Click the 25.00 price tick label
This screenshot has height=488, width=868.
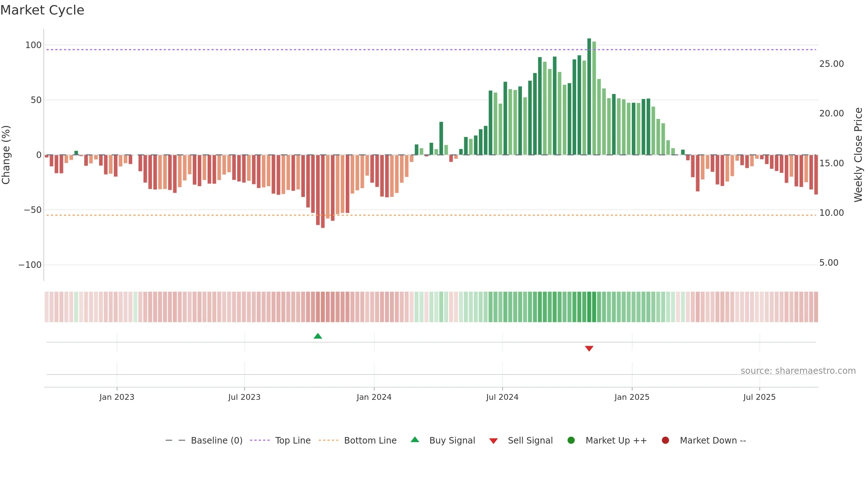pyautogui.click(x=831, y=64)
